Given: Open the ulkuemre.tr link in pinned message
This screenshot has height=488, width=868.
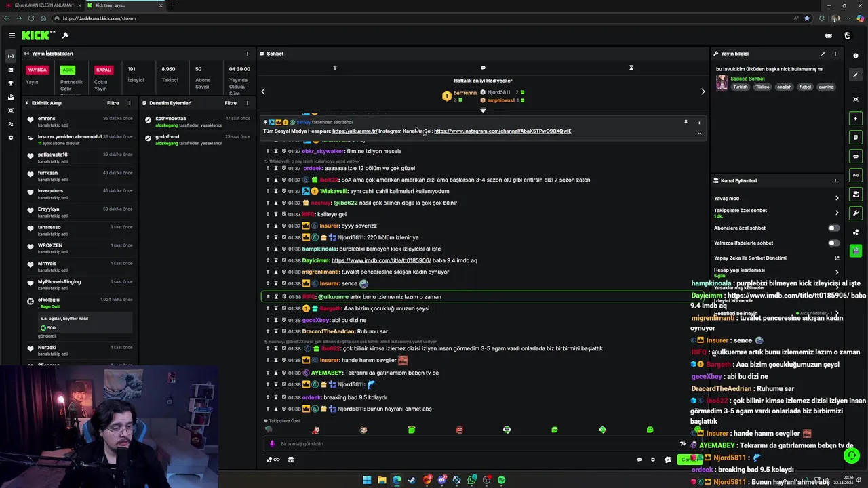Looking at the screenshot, I should [x=355, y=131].
